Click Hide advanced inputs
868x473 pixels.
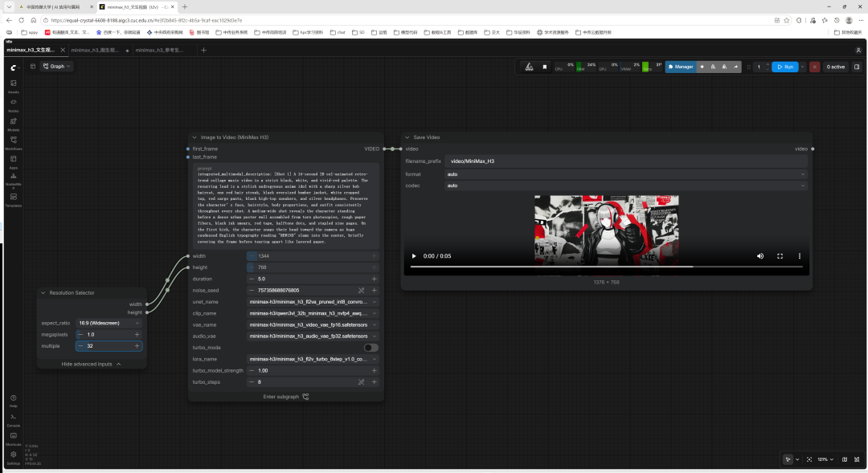tap(92, 364)
